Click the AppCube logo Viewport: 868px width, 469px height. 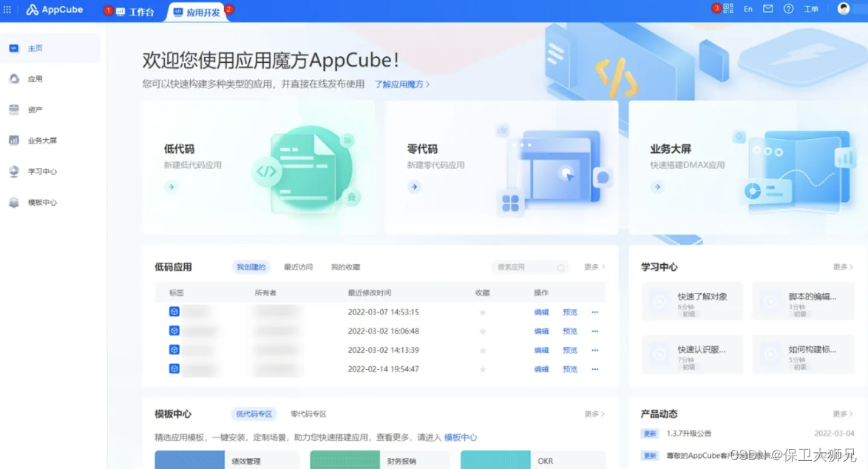[55, 10]
